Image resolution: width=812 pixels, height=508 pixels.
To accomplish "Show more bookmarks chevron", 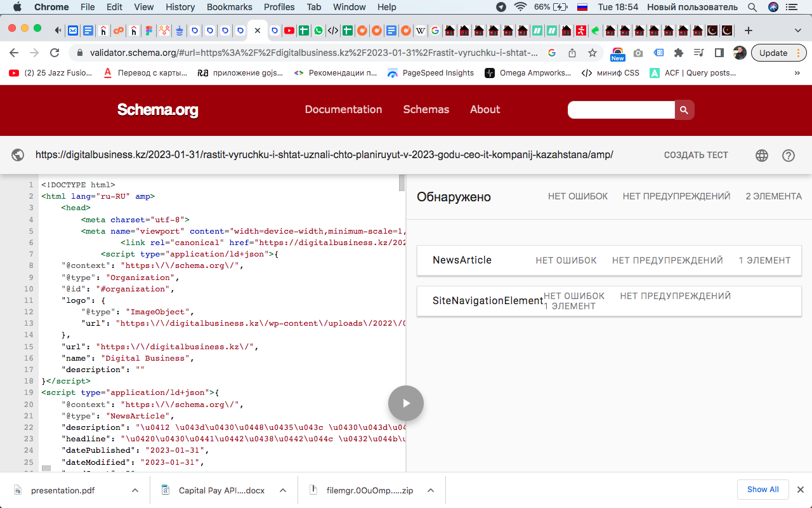I will click(x=797, y=73).
